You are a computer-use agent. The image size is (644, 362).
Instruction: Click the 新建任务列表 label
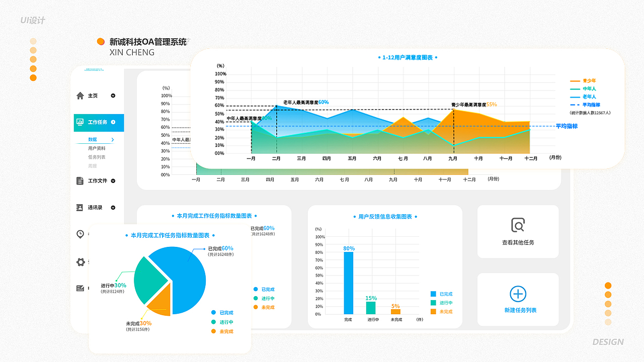click(520, 310)
